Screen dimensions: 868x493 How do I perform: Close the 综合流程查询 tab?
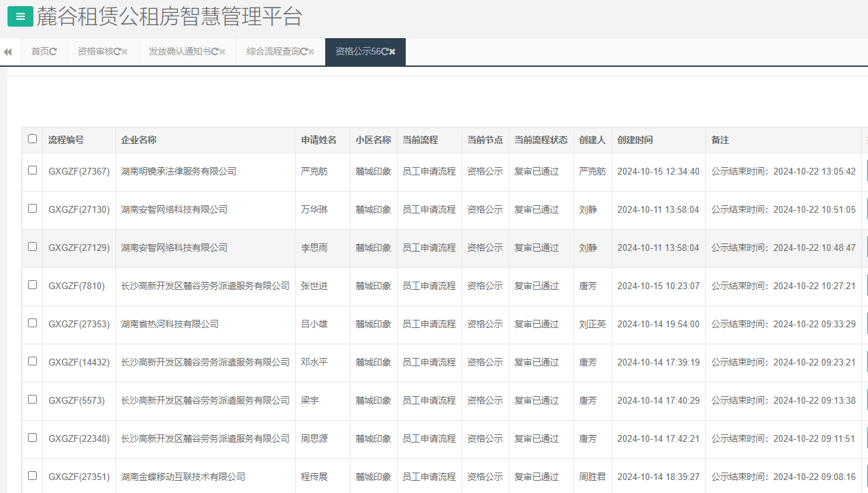(311, 51)
